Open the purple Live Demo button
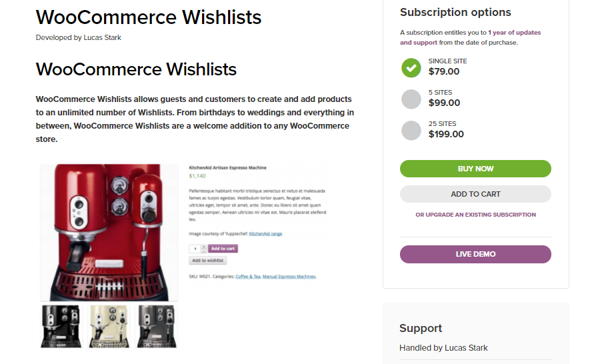This screenshot has height=364, width=600. pyautogui.click(x=475, y=254)
